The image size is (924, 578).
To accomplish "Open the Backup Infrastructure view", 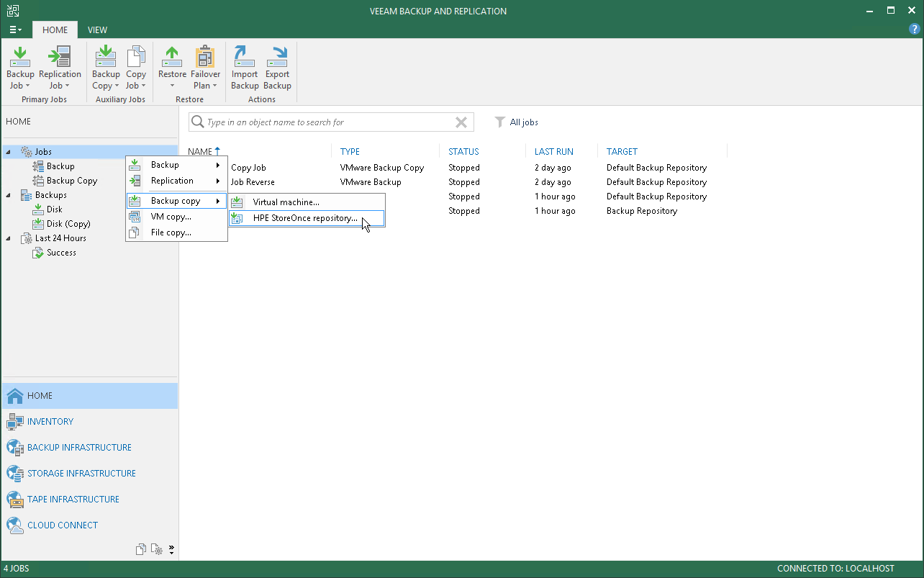I will tap(79, 448).
